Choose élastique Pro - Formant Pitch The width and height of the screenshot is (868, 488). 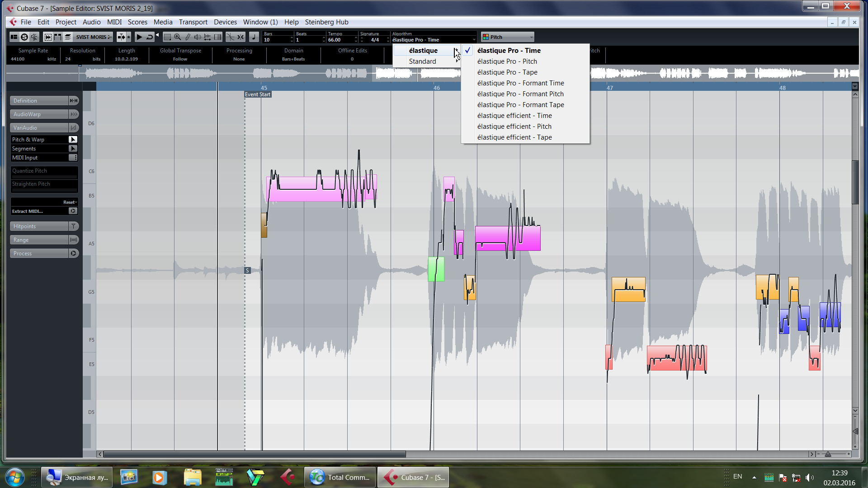[525, 94]
